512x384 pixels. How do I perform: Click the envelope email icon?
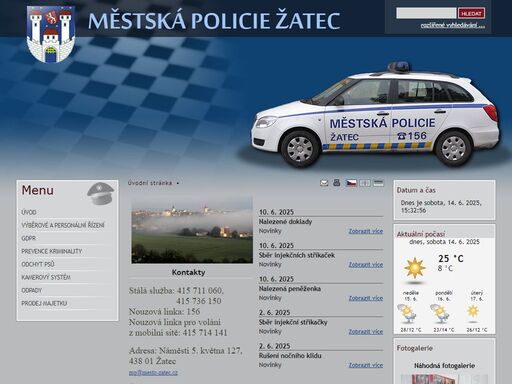324,183
